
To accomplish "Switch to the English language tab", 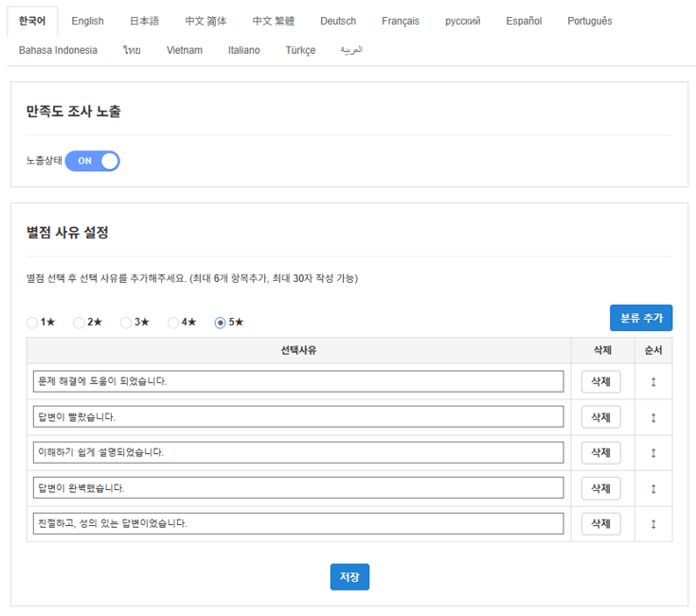I will (87, 21).
